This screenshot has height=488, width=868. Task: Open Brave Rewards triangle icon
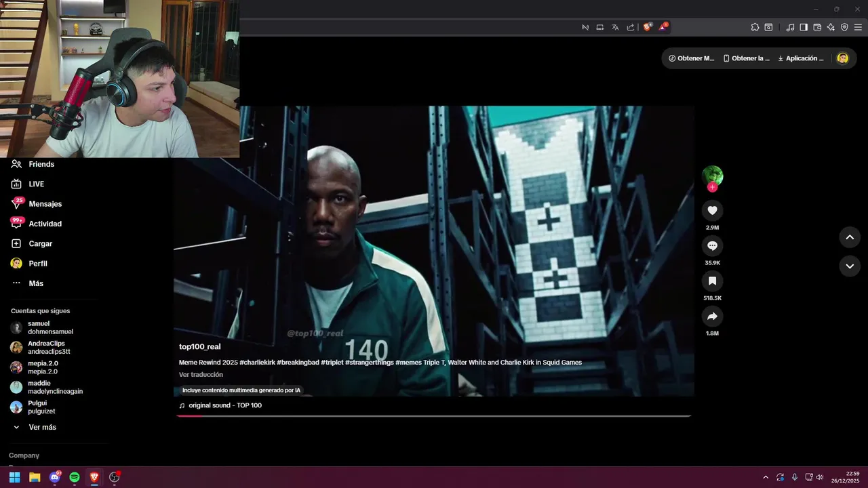tap(663, 27)
